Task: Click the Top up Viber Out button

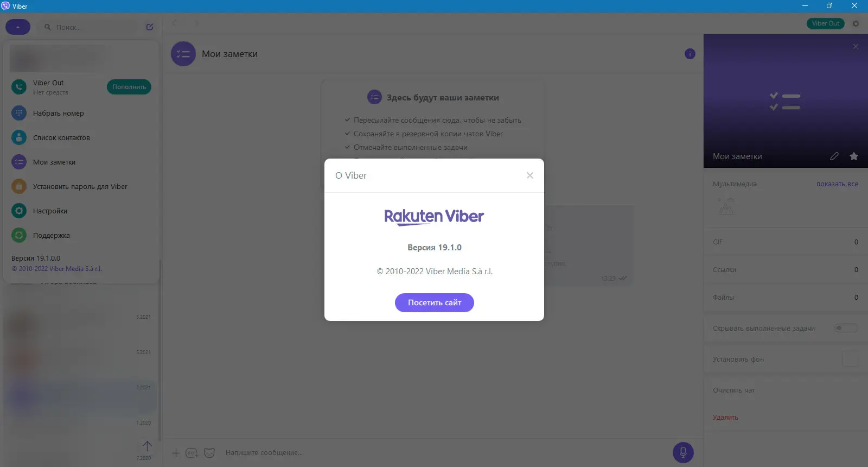Action: 129,87
